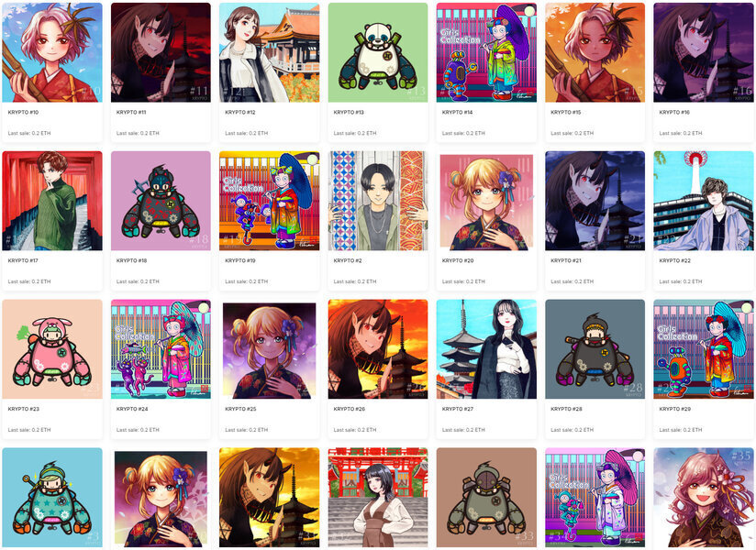This screenshot has width=756, height=550.
Task: Click the KRYPTO #16 item name
Action: pos(674,112)
